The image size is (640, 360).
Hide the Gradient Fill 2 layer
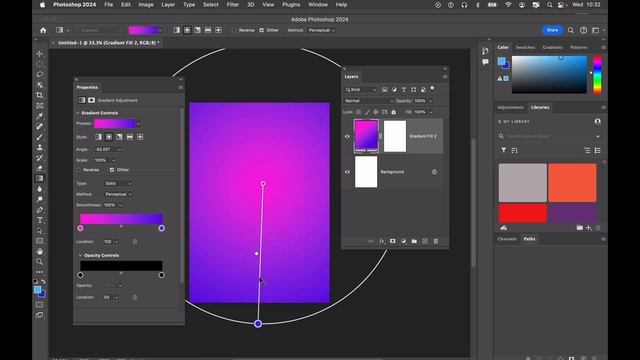(347, 136)
